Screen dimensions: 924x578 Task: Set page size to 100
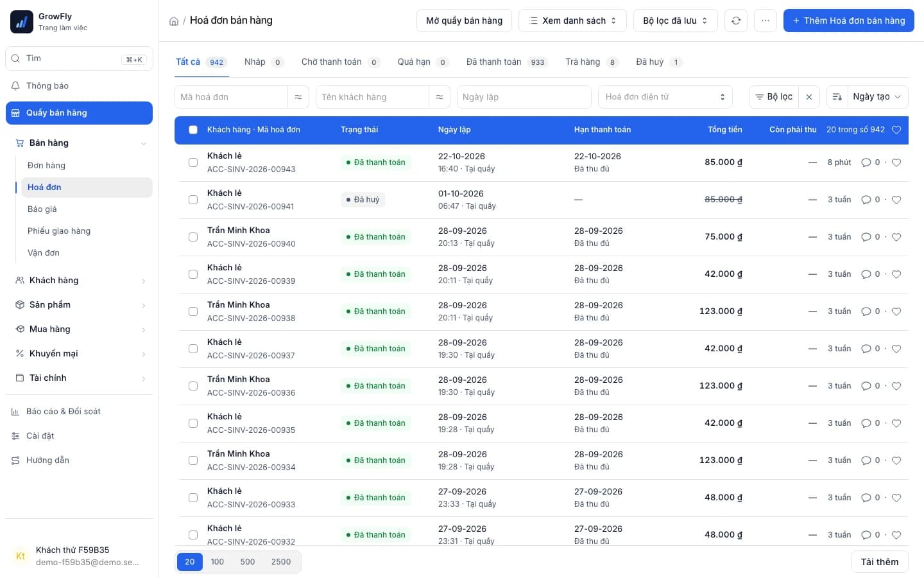tap(218, 562)
